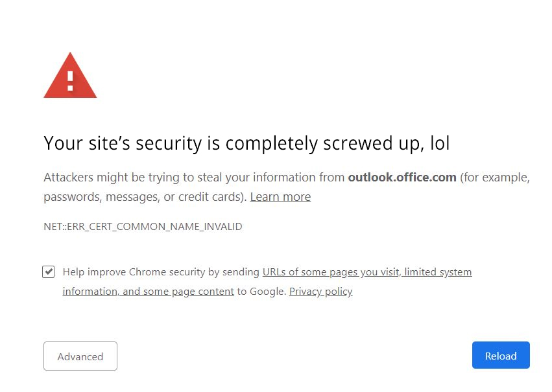552x392 pixels.
Task: Click the bold outlook.office.com domain name
Action: (402, 177)
